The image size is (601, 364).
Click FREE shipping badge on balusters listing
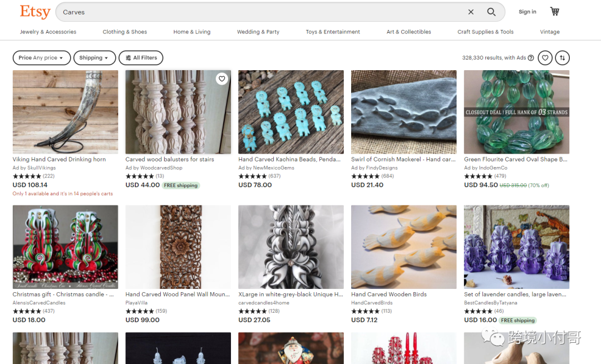(181, 185)
